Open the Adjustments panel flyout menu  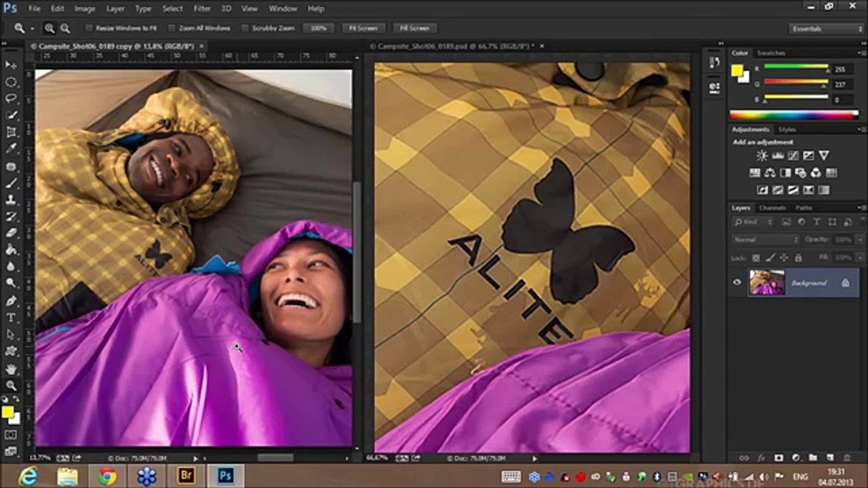[861, 129]
